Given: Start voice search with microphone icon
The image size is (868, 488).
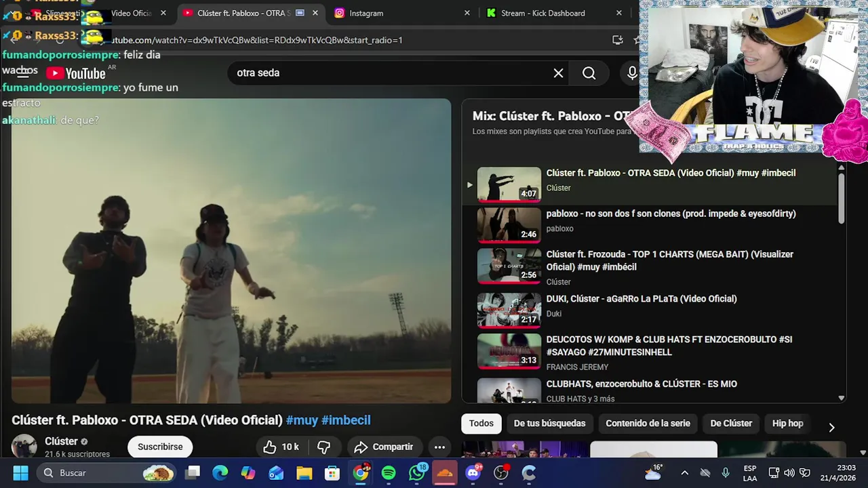Looking at the screenshot, I should pyautogui.click(x=631, y=73).
